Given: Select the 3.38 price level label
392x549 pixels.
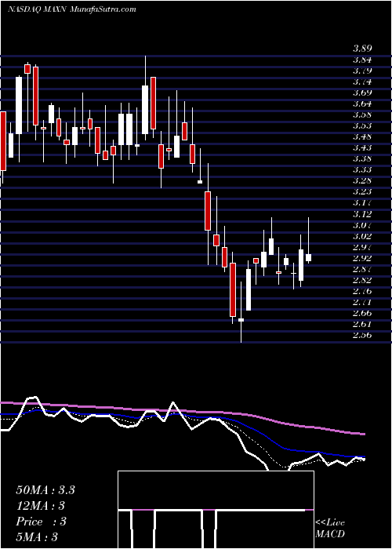Looking at the screenshot, I should [x=362, y=159].
